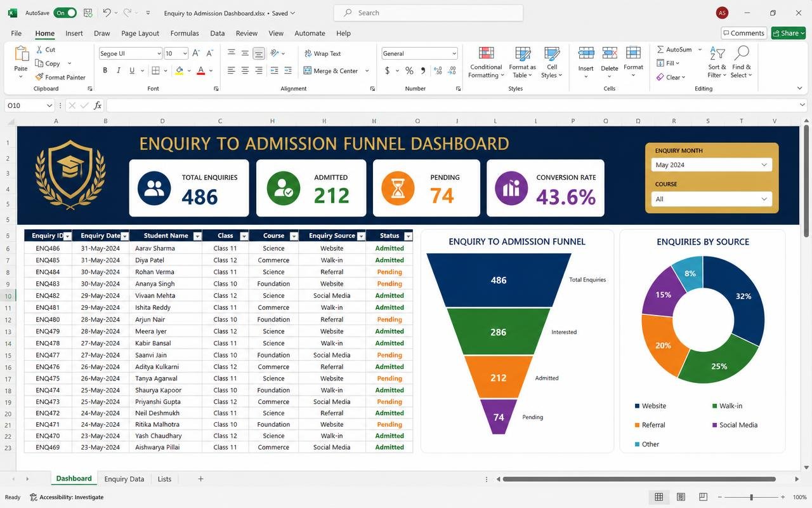This screenshot has width=812, height=508.
Task: Select Align Left icon
Action: [232, 70]
